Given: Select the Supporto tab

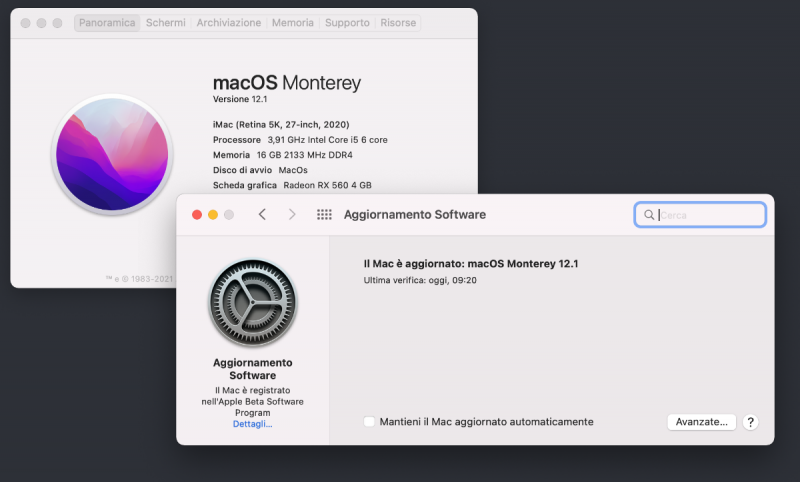Looking at the screenshot, I should 347,23.
